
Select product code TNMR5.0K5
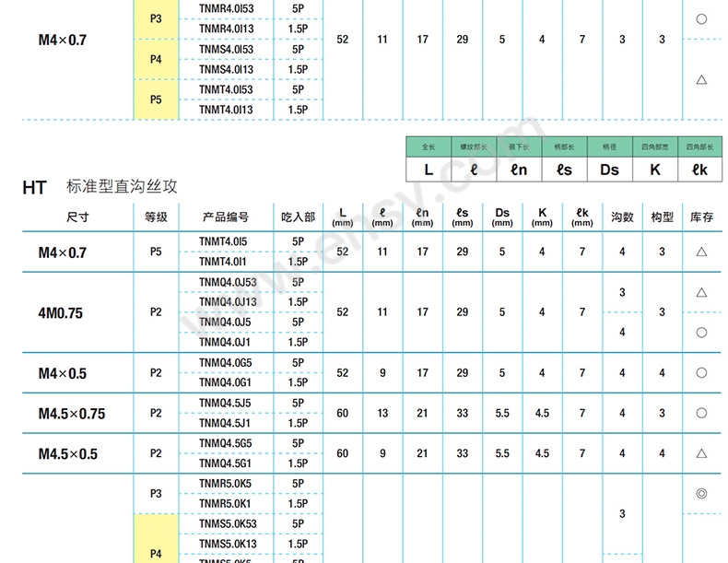click(x=225, y=484)
